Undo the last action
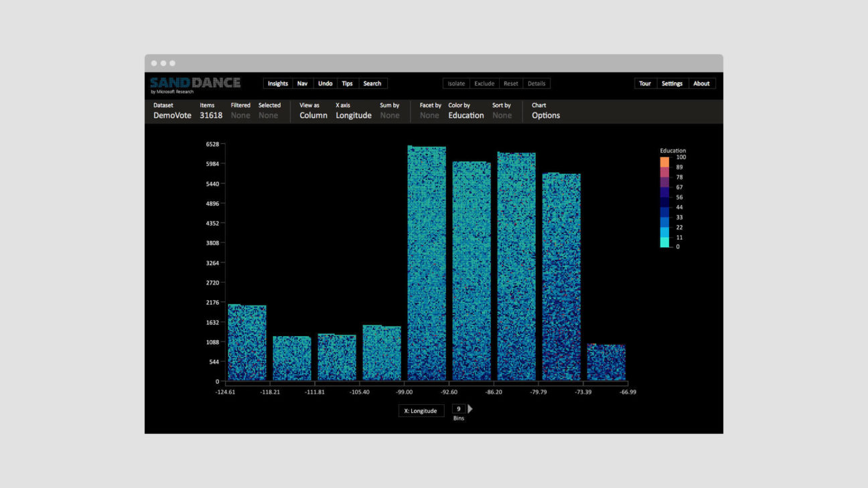 (x=325, y=84)
